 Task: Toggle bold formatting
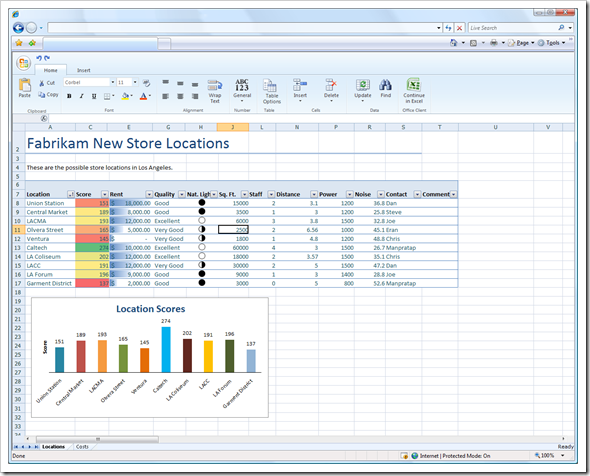click(69, 96)
